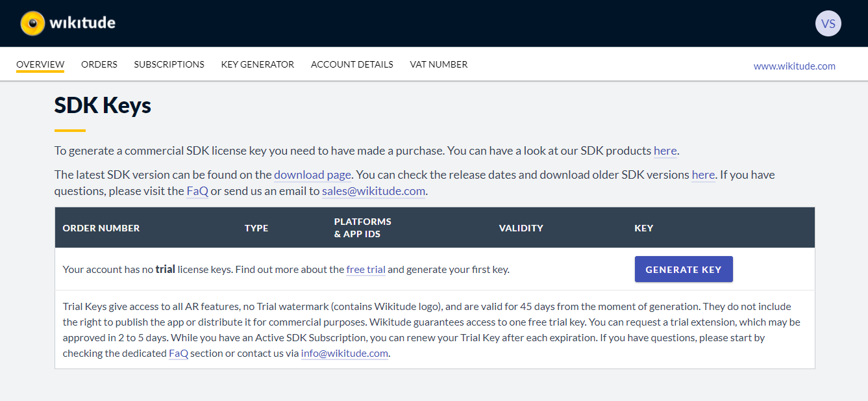Switch to the VAT Number tab
The height and width of the screenshot is (401, 868).
(439, 64)
